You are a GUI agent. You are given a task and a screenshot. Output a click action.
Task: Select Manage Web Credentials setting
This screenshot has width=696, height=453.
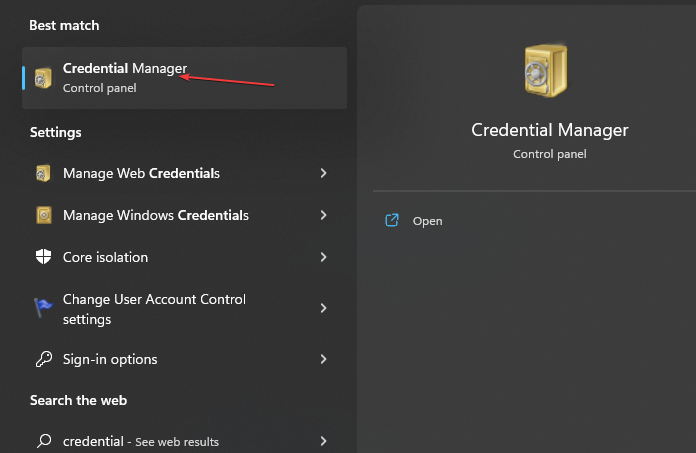point(184,173)
